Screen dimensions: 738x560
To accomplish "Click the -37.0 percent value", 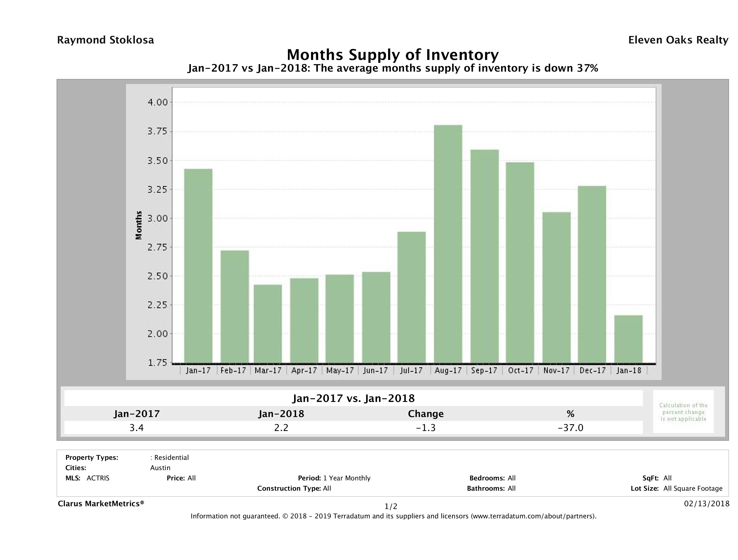I will pos(571,428).
